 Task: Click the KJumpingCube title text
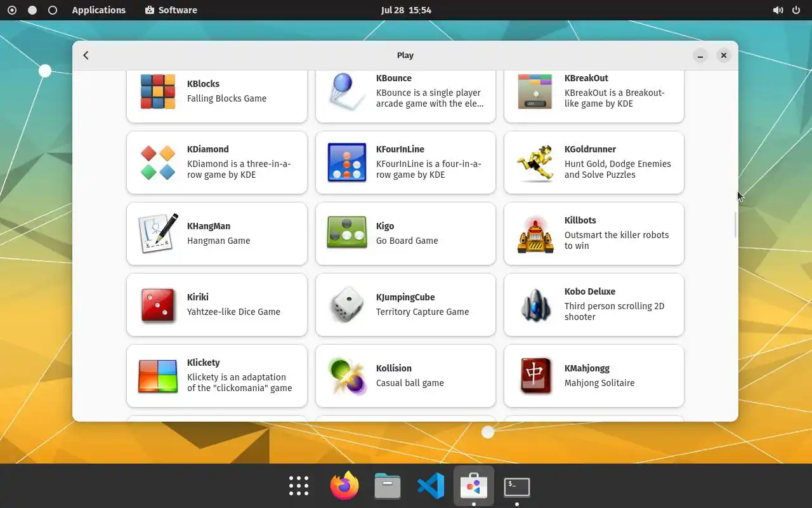tap(405, 297)
